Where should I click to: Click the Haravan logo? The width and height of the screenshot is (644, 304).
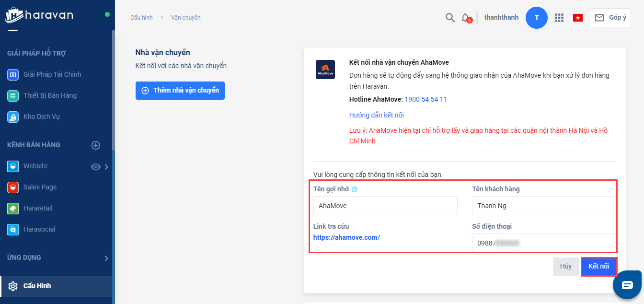[x=39, y=15]
